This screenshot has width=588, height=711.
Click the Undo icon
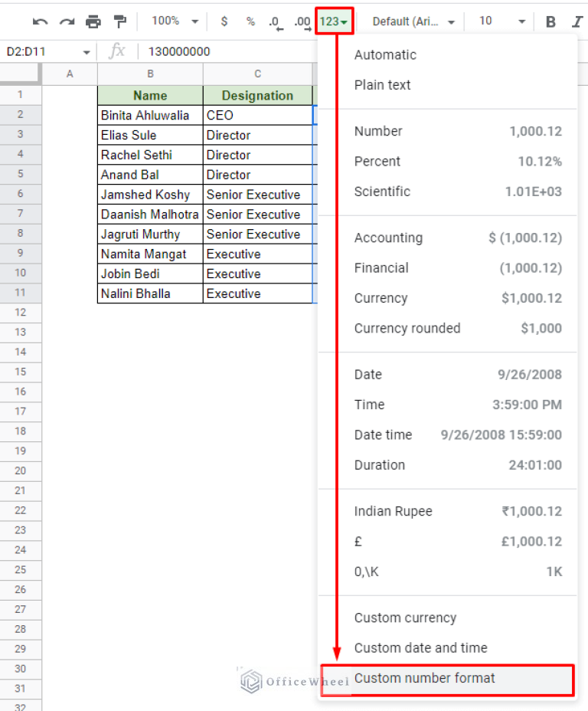point(40,21)
